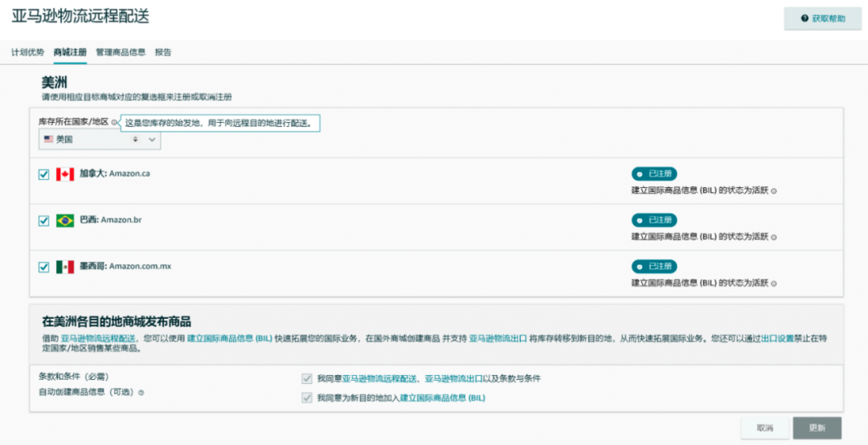Toggle the 建立国际商品信息 BIL agreement checkbox
Screen dimensions: 868x445
[x=307, y=398]
